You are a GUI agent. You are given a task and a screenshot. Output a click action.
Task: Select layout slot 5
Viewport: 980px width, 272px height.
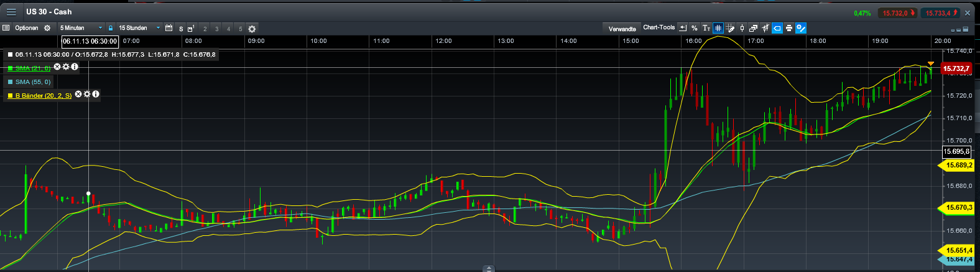click(x=241, y=29)
